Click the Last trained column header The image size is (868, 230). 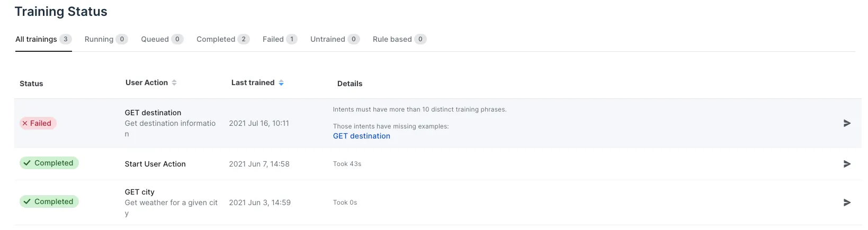[x=253, y=82]
